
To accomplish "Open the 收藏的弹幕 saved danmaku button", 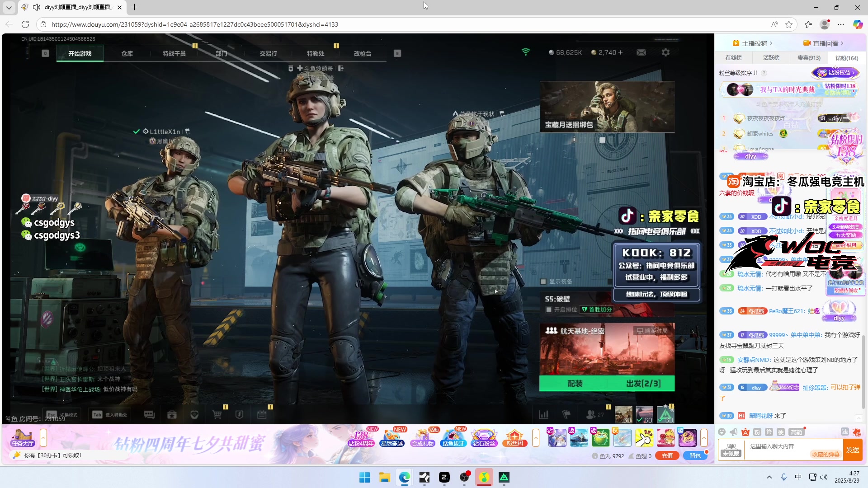I will click(x=826, y=455).
